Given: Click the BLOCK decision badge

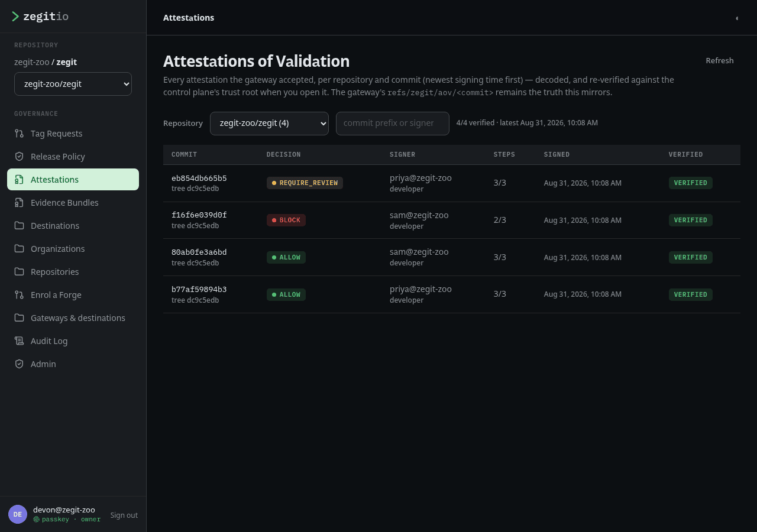Looking at the screenshot, I should (x=286, y=220).
